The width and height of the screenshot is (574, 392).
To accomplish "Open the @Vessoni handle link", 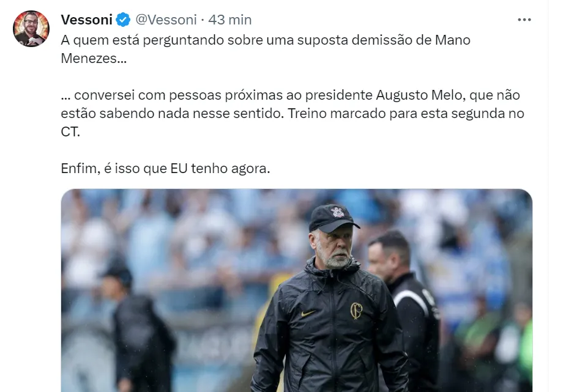I will click(x=166, y=20).
